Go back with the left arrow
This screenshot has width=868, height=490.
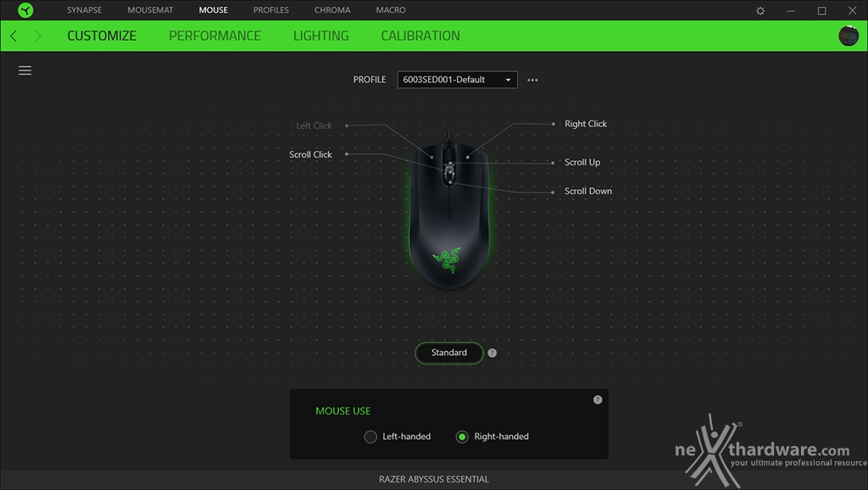point(14,36)
